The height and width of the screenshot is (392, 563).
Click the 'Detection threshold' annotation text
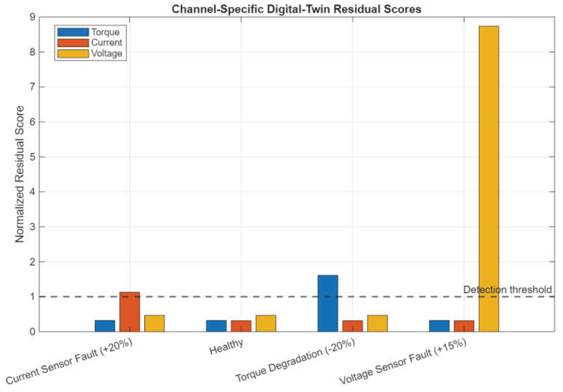pyautogui.click(x=508, y=290)
